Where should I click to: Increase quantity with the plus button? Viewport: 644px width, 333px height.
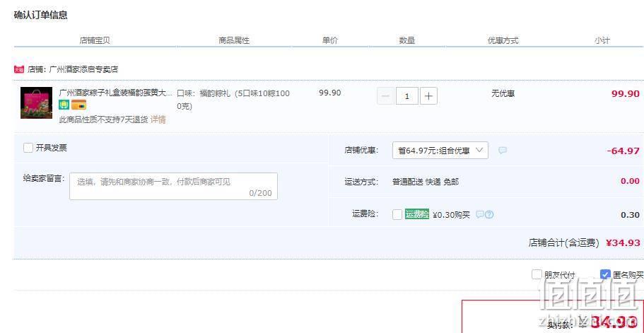428,96
